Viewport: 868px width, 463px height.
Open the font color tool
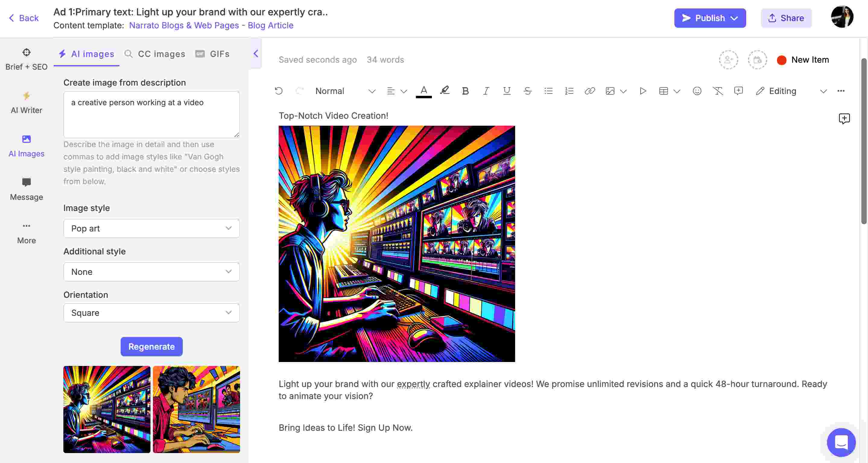(423, 91)
